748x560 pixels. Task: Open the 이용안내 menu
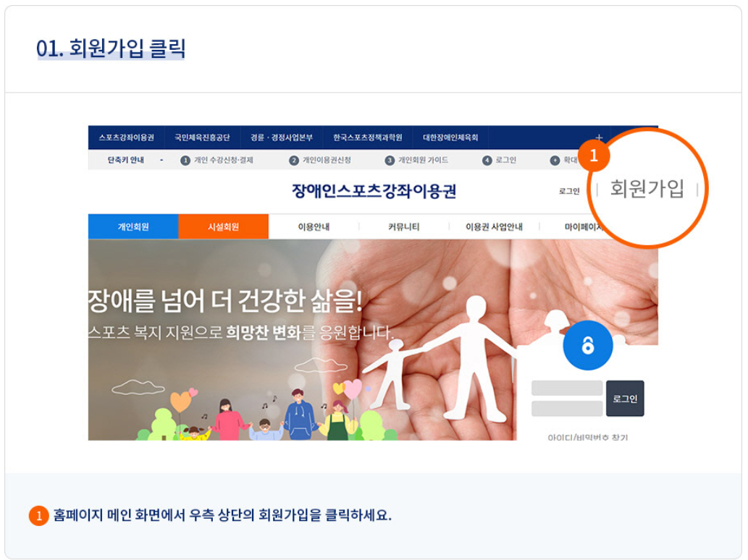pos(314,227)
